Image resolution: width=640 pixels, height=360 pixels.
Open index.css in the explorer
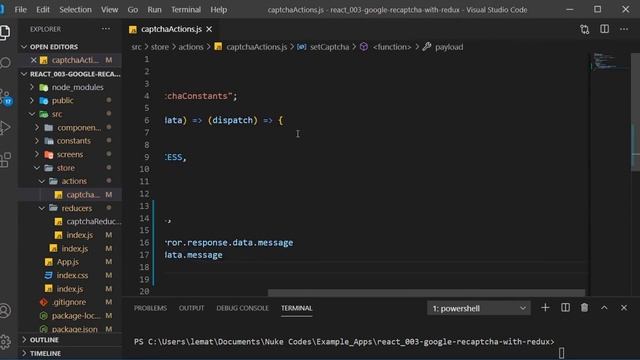coord(69,276)
